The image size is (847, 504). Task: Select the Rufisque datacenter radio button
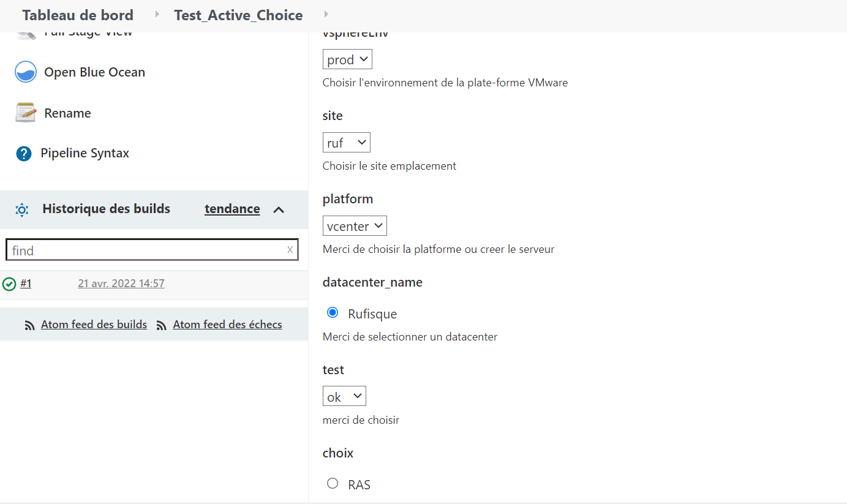pyautogui.click(x=333, y=313)
